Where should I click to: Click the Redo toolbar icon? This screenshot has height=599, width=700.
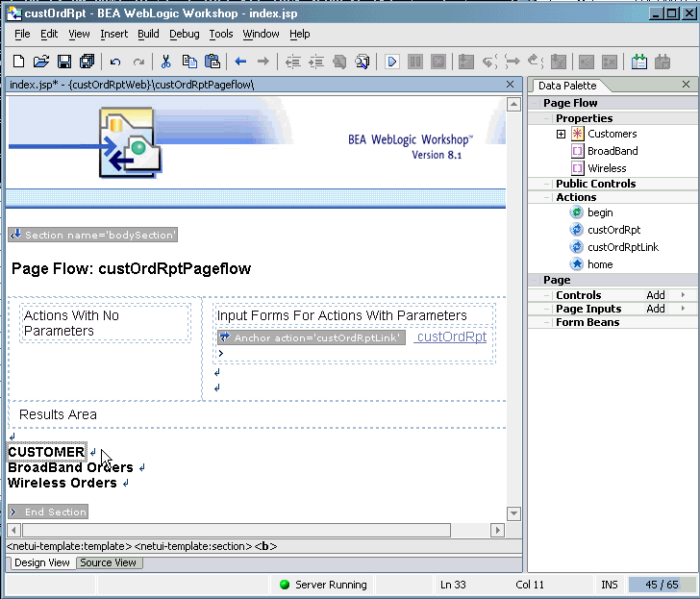click(x=138, y=62)
